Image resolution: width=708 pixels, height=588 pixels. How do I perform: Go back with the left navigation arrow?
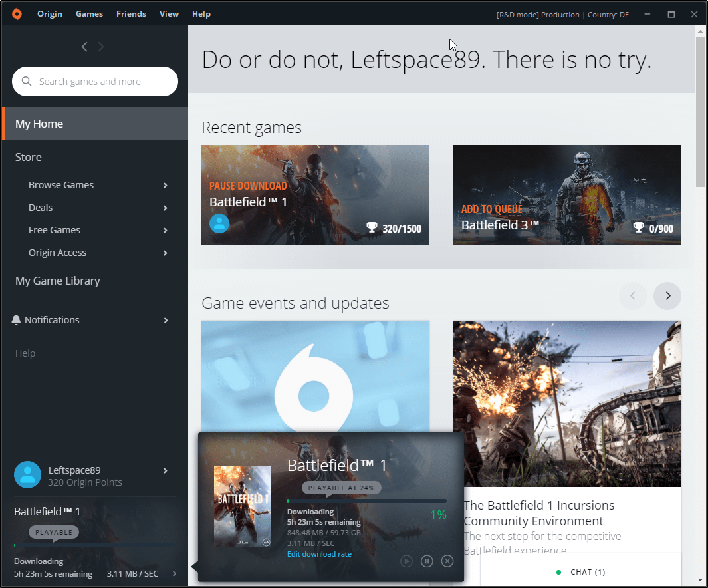click(84, 47)
